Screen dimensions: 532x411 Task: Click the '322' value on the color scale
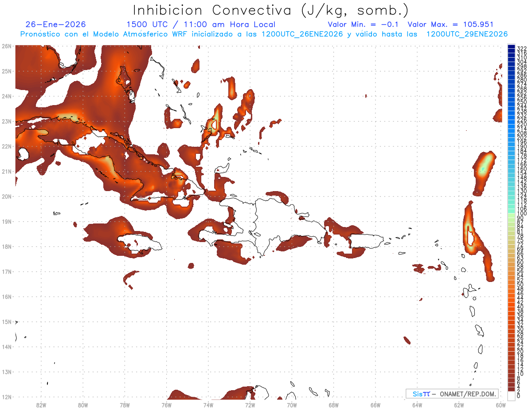pos(522,48)
